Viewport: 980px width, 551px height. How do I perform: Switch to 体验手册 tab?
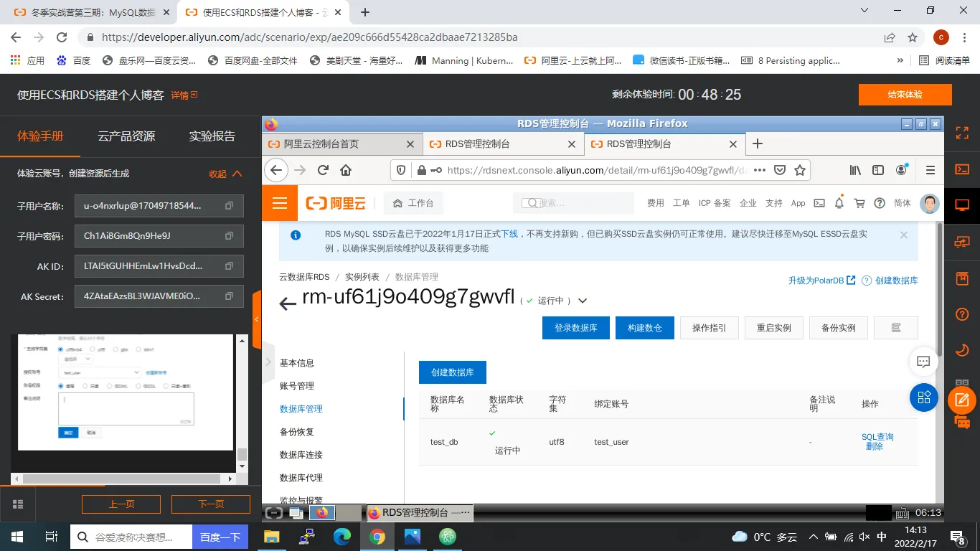(40, 136)
